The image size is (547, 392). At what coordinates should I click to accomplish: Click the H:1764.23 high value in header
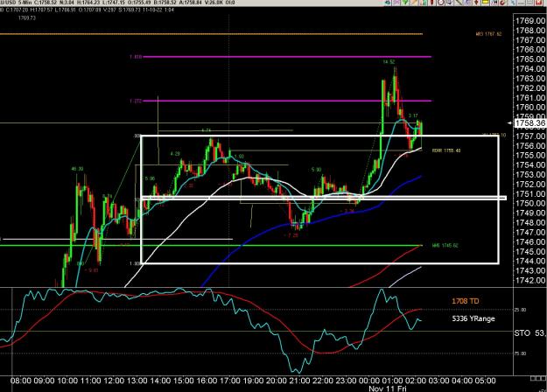88,3
